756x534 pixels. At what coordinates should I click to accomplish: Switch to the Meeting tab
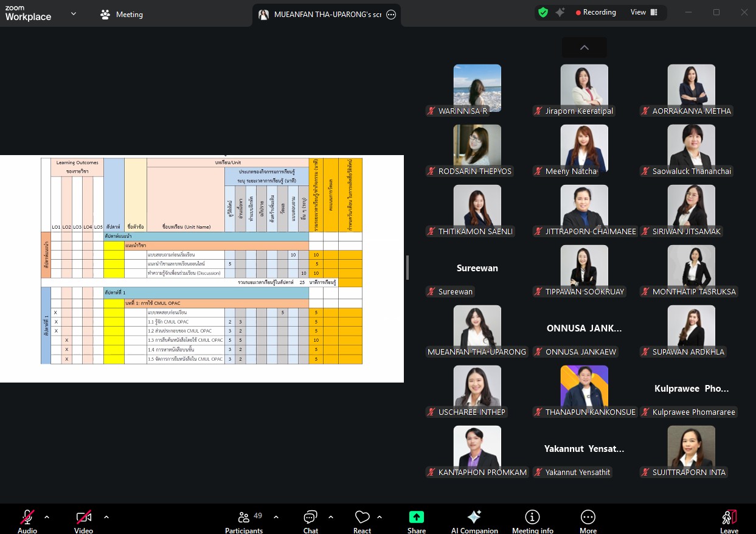pos(122,15)
